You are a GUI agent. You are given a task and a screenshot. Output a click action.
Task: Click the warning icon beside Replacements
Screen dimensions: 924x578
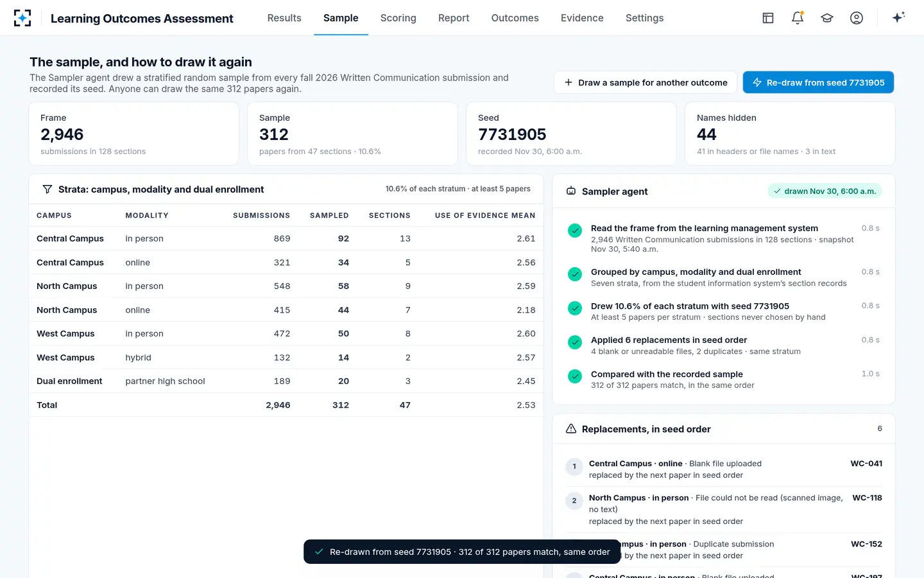click(x=571, y=429)
